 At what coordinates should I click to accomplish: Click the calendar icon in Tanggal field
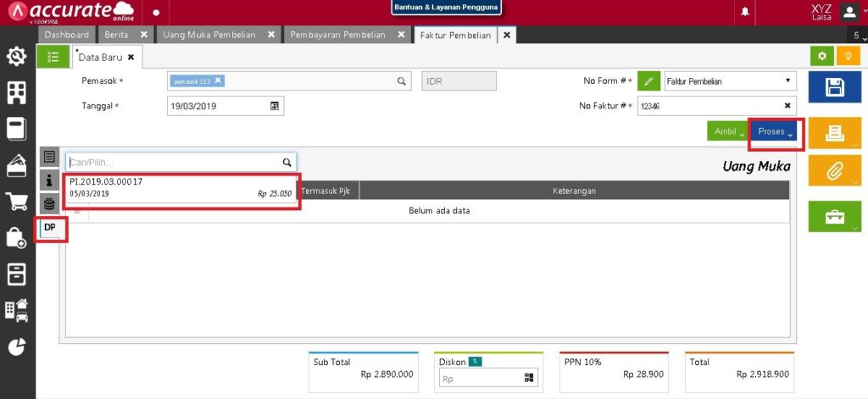(x=275, y=106)
